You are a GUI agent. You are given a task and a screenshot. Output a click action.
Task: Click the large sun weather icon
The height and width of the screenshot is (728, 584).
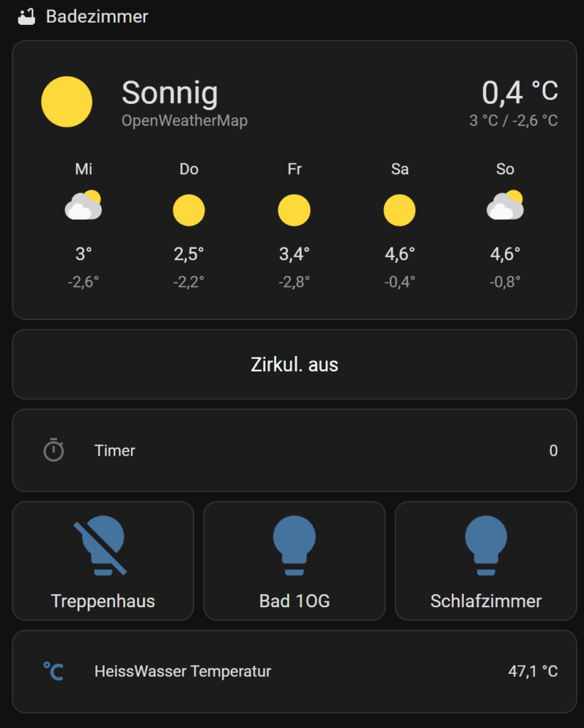click(x=67, y=102)
